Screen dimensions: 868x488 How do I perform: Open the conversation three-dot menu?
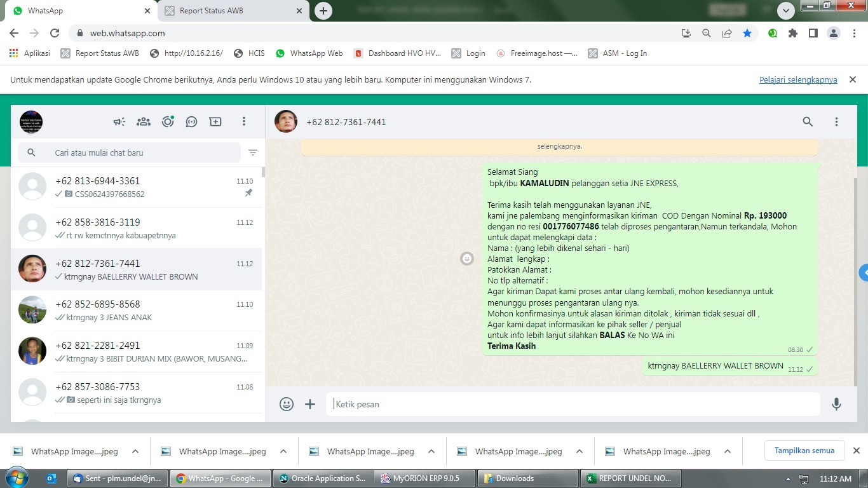tap(836, 121)
